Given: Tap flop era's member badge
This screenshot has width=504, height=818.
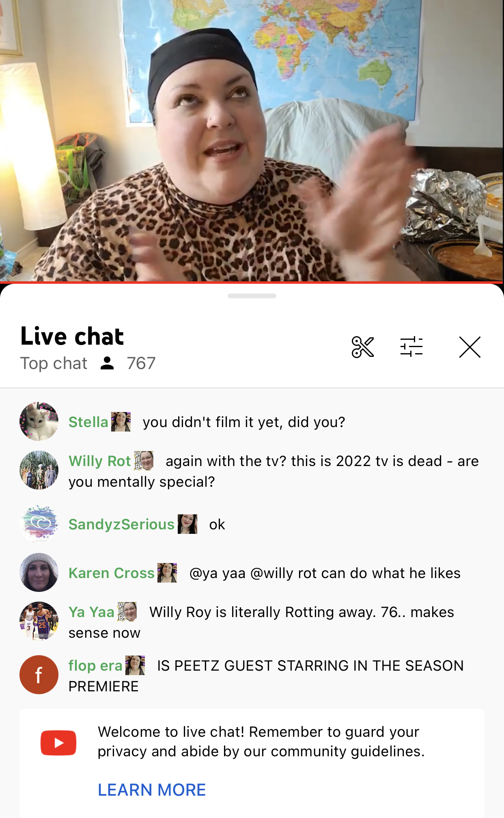Looking at the screenshot, I should (x=135, y=665).
